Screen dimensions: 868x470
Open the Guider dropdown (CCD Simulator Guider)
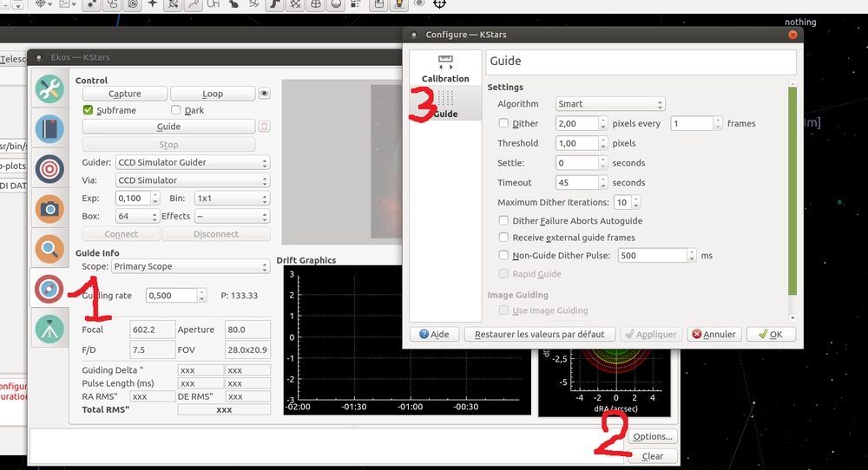point(193,162)
